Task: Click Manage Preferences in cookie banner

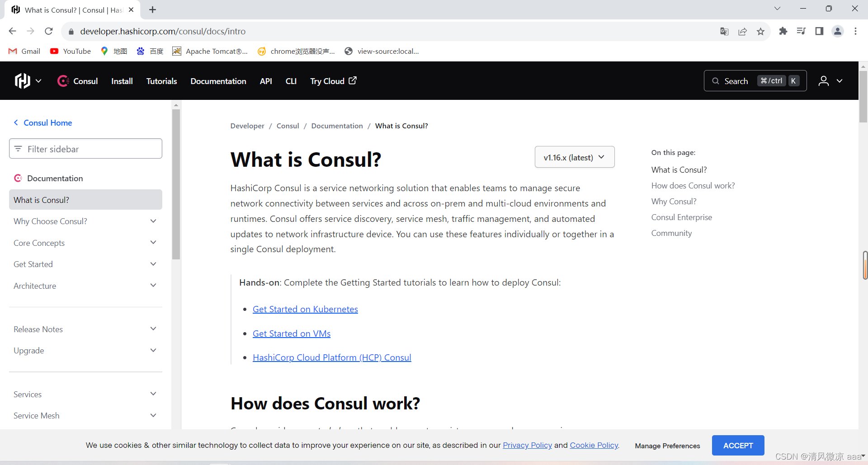Action: [x=667, y=446]
